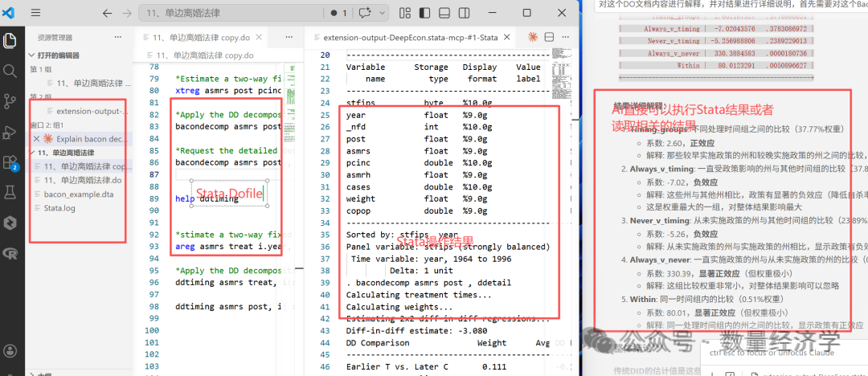Toggle the secondary sidebar visibility
Viewport: 868px width, 376px height.
tap(464, 13)
